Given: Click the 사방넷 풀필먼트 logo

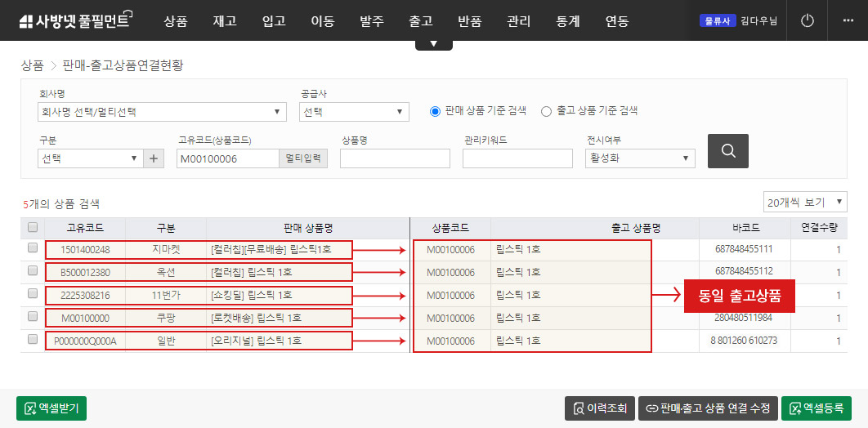Looking at the screenshot, I should (74, 21).
